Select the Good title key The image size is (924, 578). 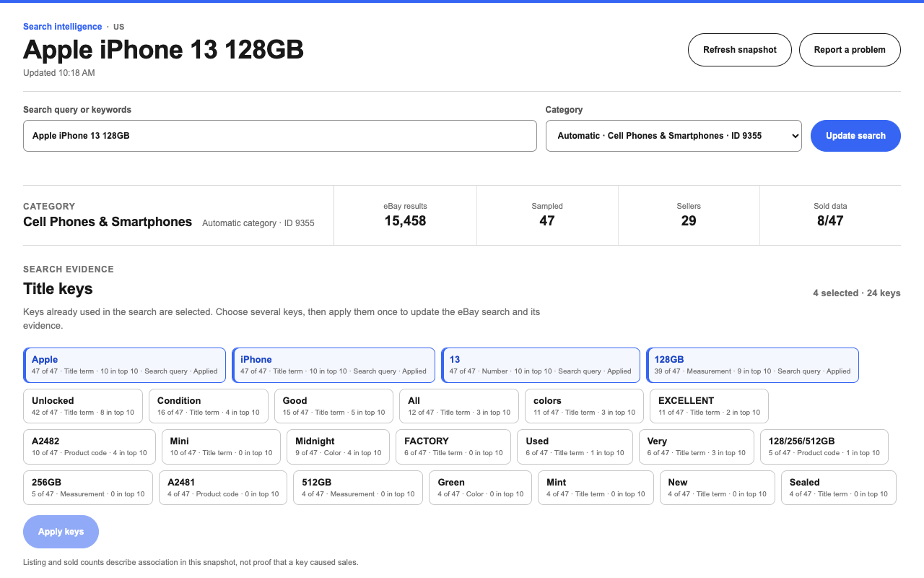(x=334, y=406)
